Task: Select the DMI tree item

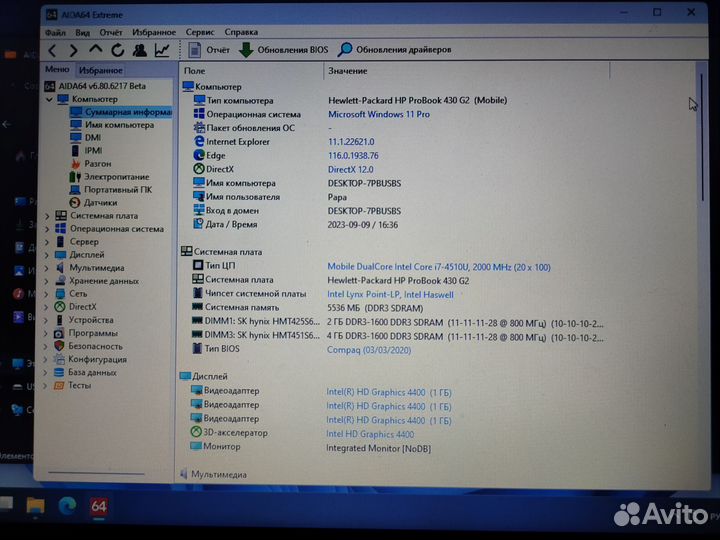Action: [x=86, y=138]
